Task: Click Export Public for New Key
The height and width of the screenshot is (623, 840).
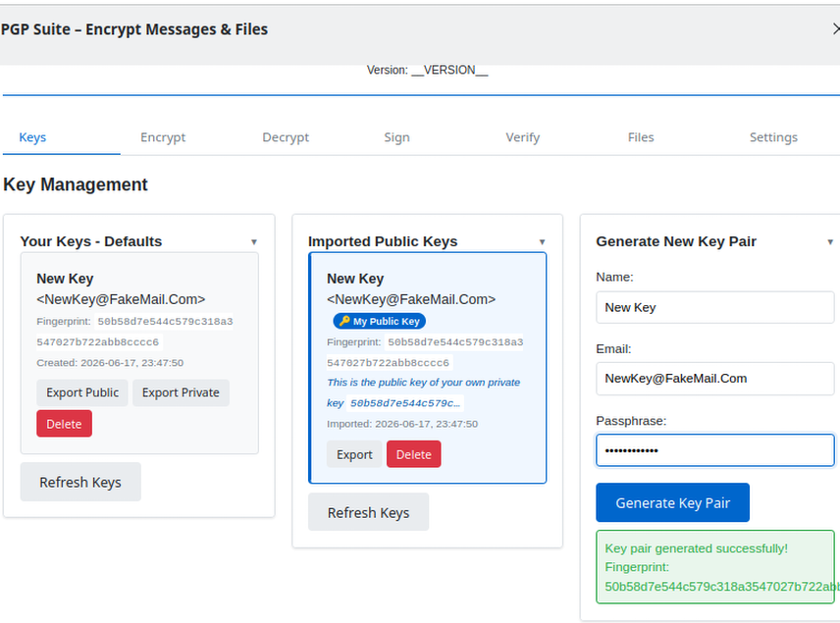Action: click(82, 392)
